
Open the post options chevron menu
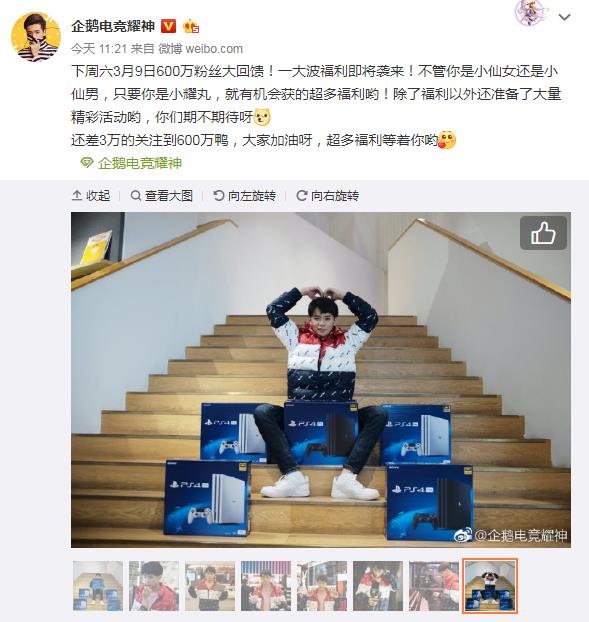(564, 17)
